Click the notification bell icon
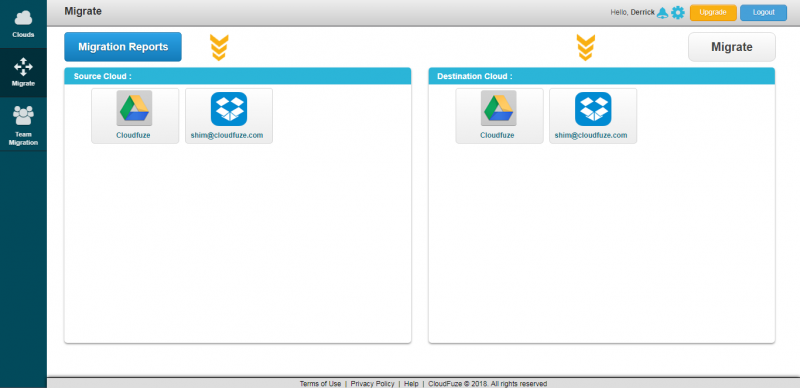 coord(662,13)
